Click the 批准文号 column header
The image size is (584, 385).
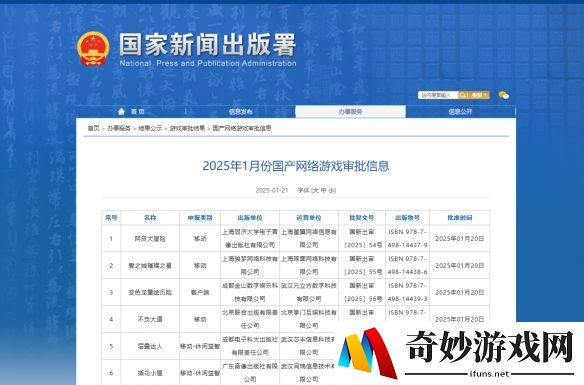pyautogui.click(x=362, y=218)
